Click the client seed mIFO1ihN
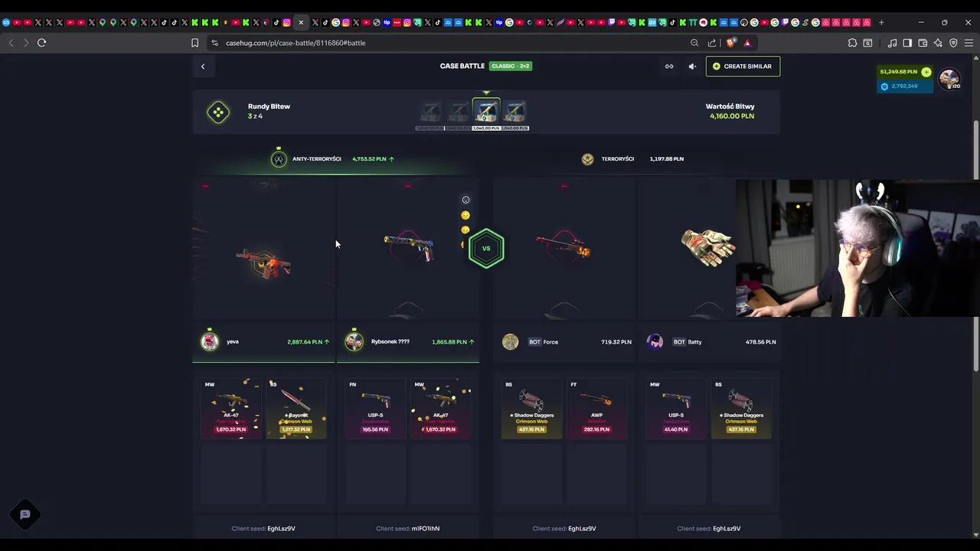Viewport: 980px width, 551px height. click(x=426, y=529)
